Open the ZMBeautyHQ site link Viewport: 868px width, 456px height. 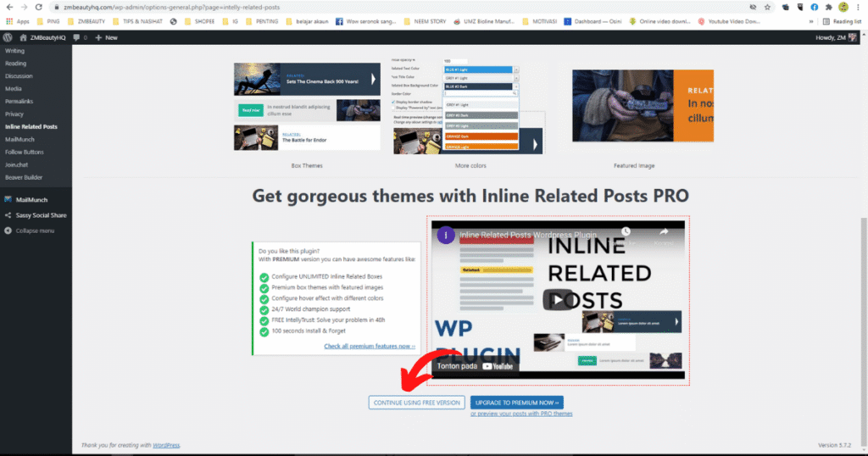point(42,37)
